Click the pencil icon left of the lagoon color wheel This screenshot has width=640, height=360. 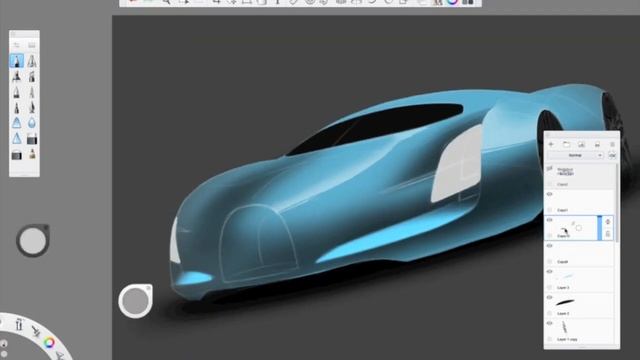pyautogui.click(x=36, y=331)
